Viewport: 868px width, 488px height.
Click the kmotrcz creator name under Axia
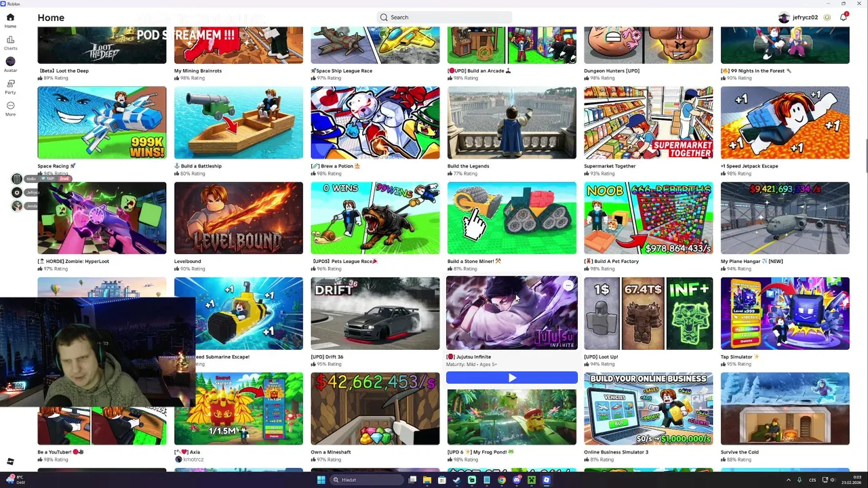coord(193,460)
